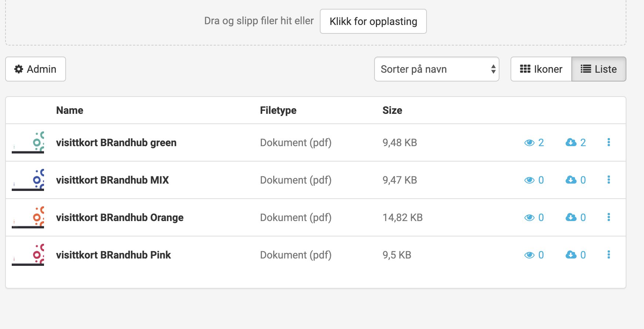Click the 9,48 KB size value

pos(400,142)
